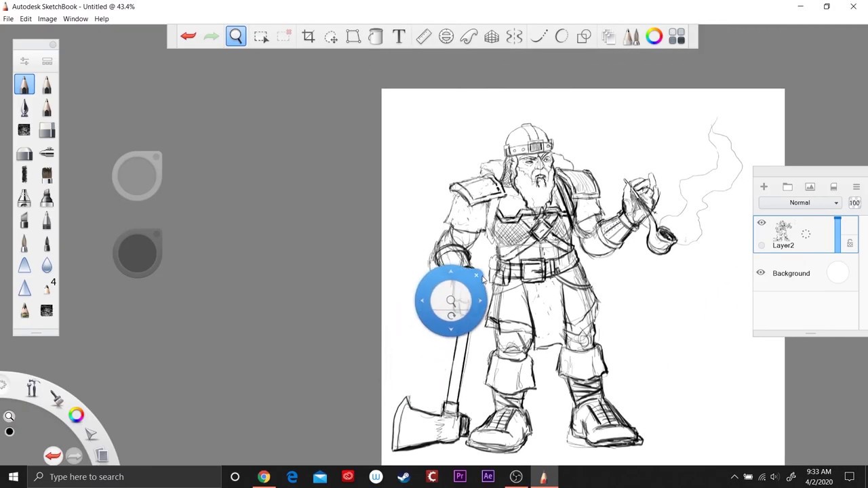Enable the Predictive Stroke tool
Image resolution: width=868 pixels, height=488 pixels.
561,37
